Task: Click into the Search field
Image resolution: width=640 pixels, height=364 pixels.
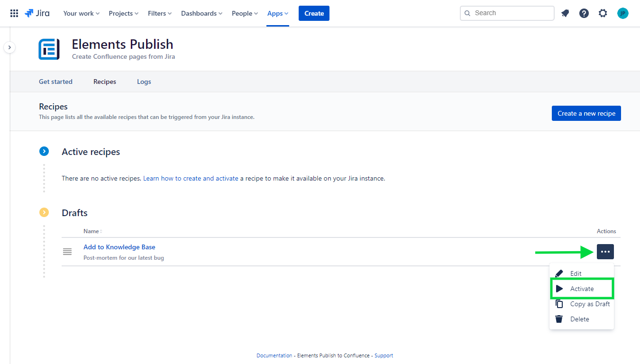Action: coord(507,13)
